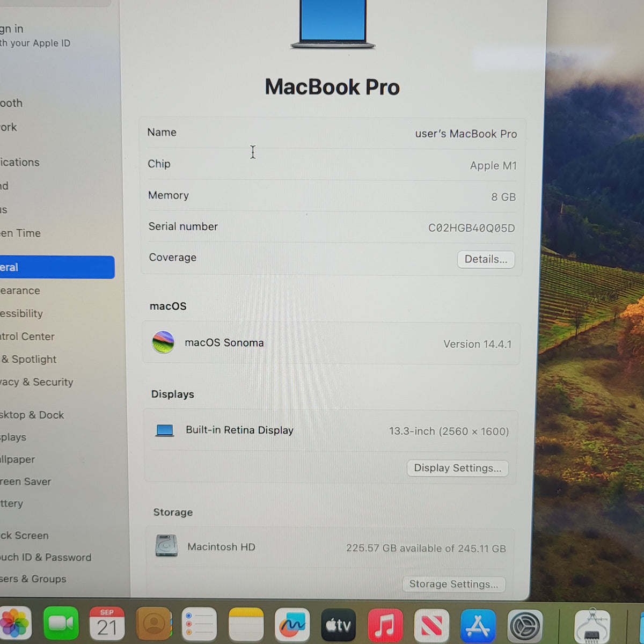The image size is (644, 644).
Task: Open Appearance settings in sidebar
Action: click(x=20, y=290)
